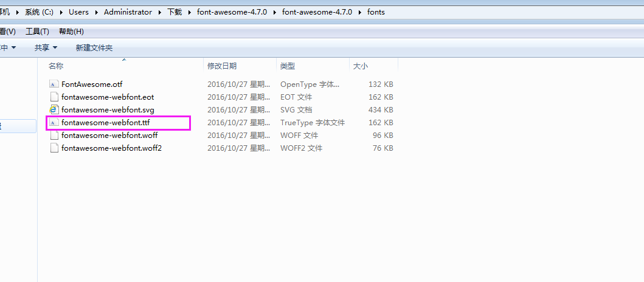
Task: Open the 帮助(H) menu
Action: (x=72, y=32)
